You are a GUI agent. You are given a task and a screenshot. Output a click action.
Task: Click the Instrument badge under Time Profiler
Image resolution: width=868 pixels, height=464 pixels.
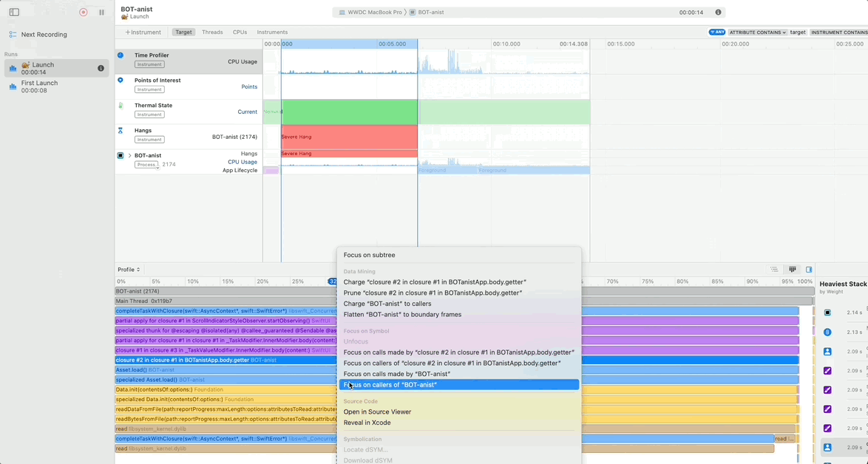tap(149, 64)
